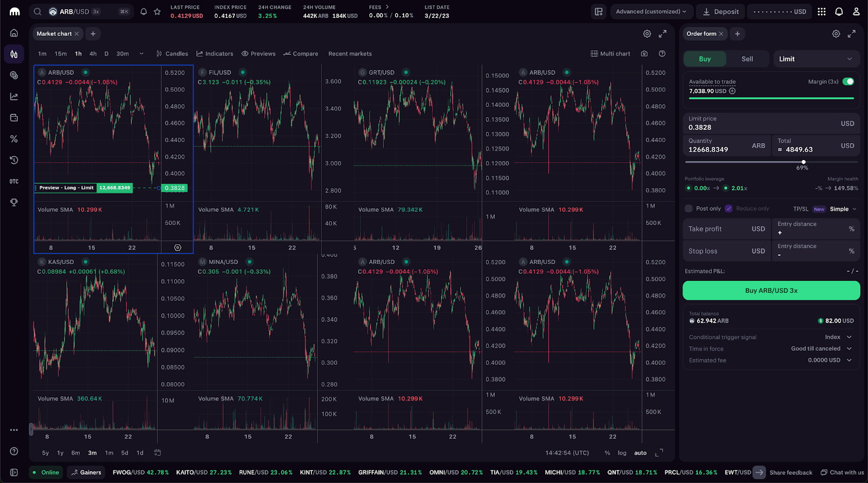The width and height of the screenshot is (868, 483).
Task: Uncheck the Reduce only checkbox
Action: click(729, 209)
